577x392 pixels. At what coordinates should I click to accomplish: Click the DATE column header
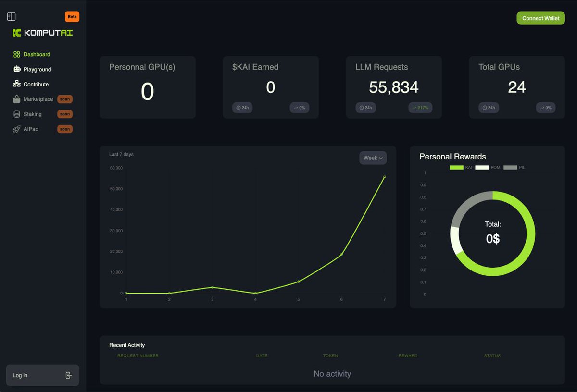coord(262,356)
